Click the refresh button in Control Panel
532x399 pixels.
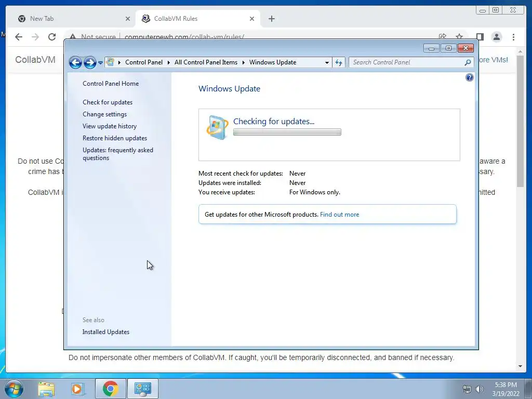[x=339, y=62]
